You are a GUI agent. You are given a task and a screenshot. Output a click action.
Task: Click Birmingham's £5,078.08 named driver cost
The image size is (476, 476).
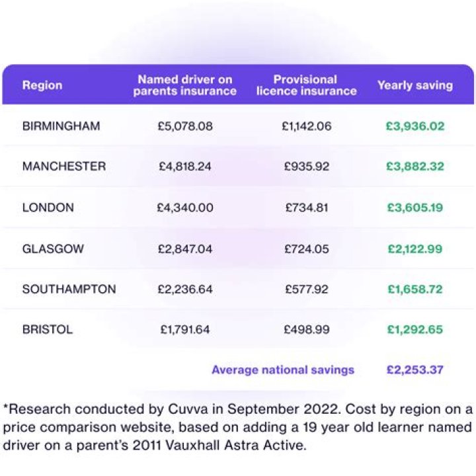click(185, 126)
